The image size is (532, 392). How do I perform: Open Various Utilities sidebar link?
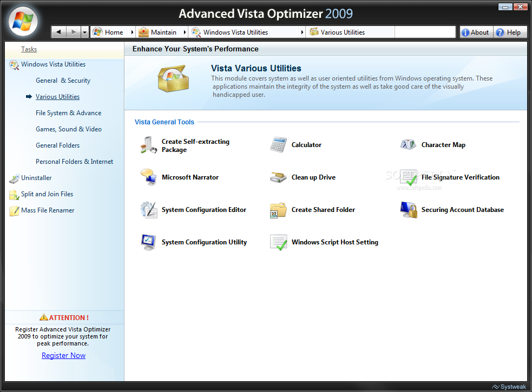[x=58, y=97]
